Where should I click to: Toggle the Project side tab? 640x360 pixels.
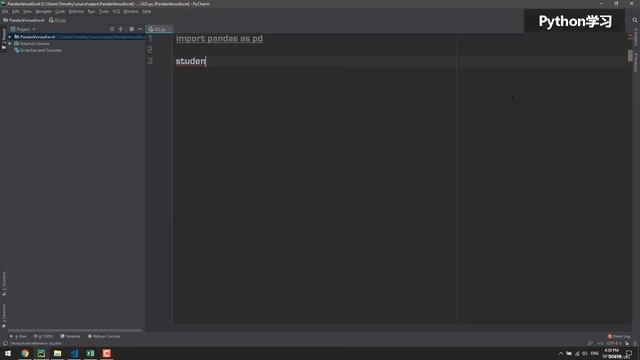(x=4, y=39)
